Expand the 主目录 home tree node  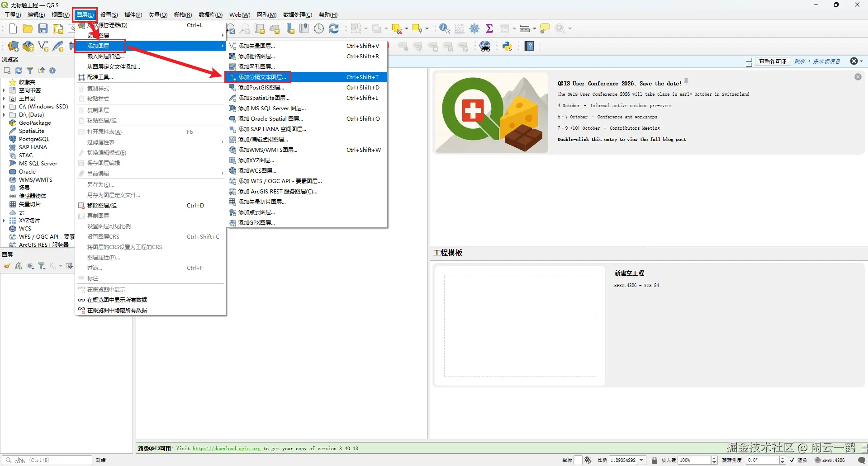point(4,99)
